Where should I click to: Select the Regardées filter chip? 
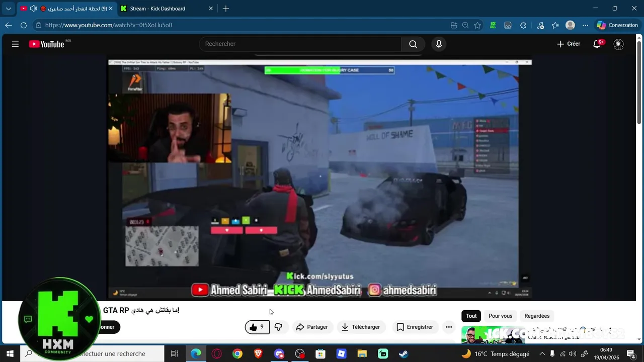click(x=537, y=316)
